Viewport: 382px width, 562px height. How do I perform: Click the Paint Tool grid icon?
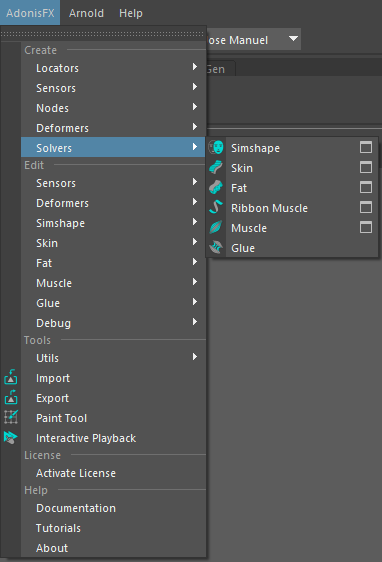coord(11,417)
